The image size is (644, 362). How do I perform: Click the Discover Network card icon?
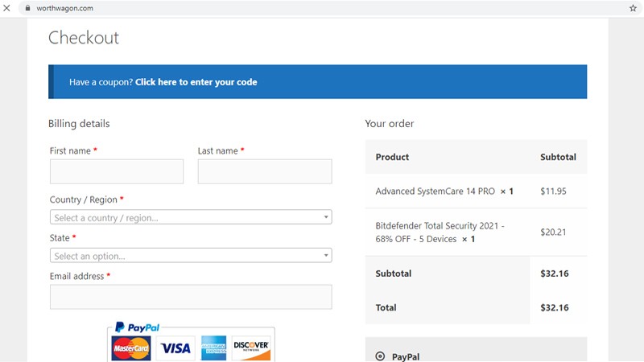coord(251,348)
